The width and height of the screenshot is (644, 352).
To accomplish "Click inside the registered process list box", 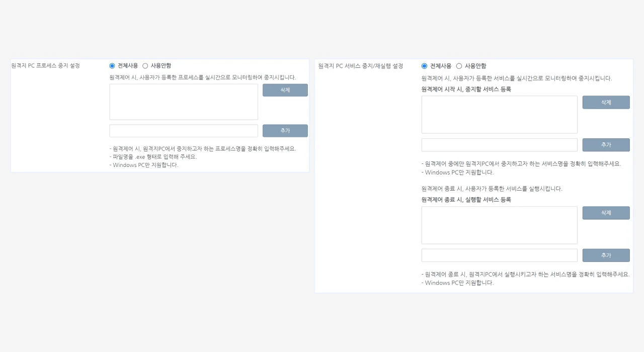I will (184, 102).
